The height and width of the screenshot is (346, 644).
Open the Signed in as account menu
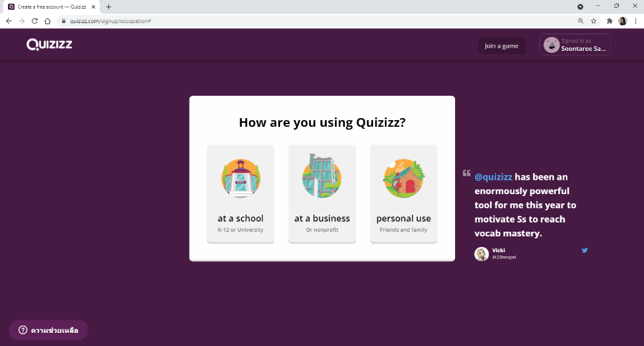tap(575, 45)
